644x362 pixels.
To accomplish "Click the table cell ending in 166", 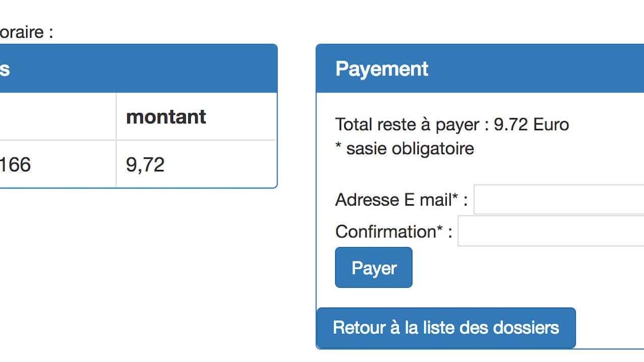I will pyautogui.click(x=15, y=164).
